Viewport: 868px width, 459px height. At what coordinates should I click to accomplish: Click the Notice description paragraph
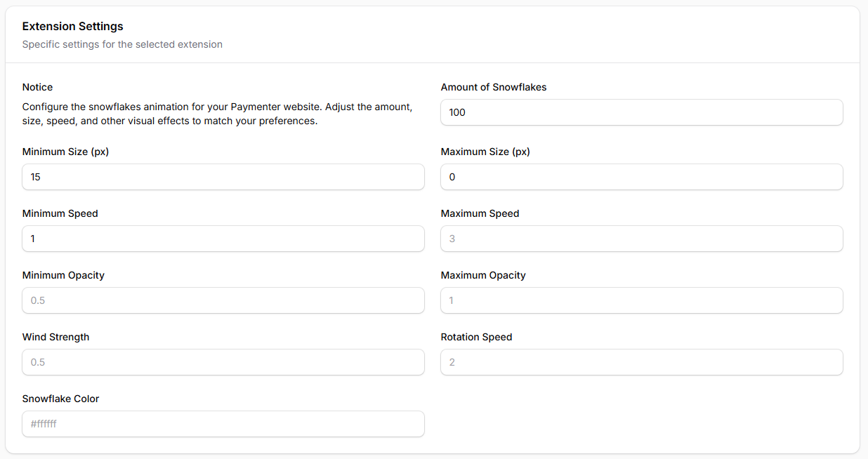pyautogui.click(x=217, y=114)
